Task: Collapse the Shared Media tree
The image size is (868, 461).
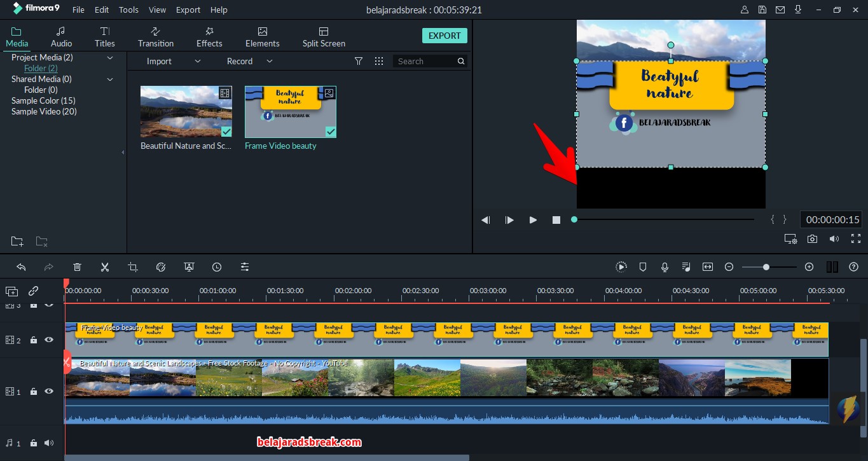Action: (x=110, y=79)
